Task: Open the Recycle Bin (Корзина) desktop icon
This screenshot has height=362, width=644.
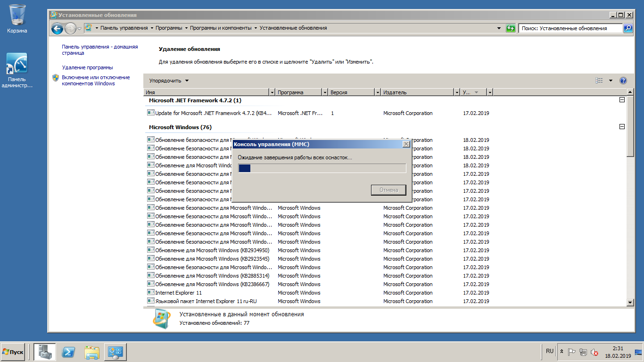Action: (17, 19)
